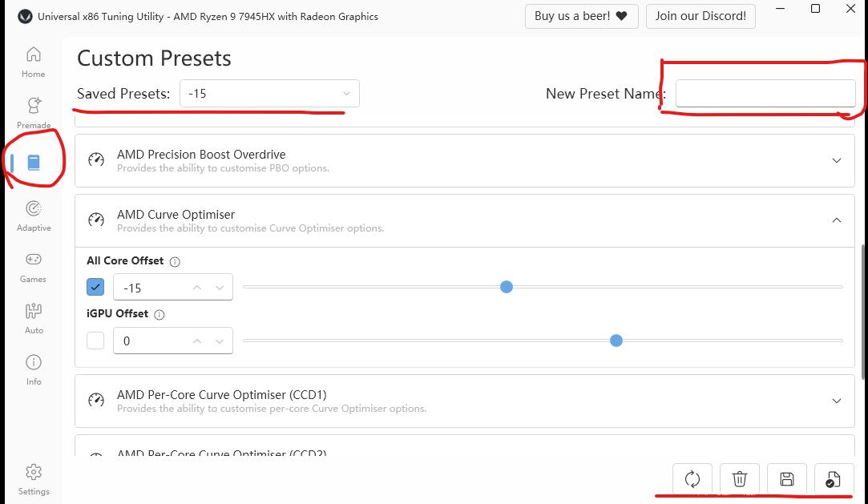This screenshot has width=868, height=504.
Task: Click the Saved Presets: label
Action: click(x=123, y=94)
